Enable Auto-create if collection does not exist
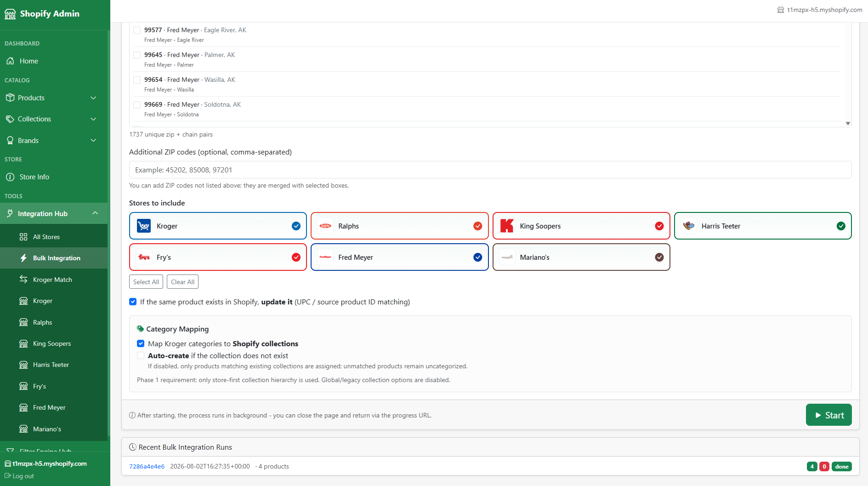 click(x=141, y=356)
